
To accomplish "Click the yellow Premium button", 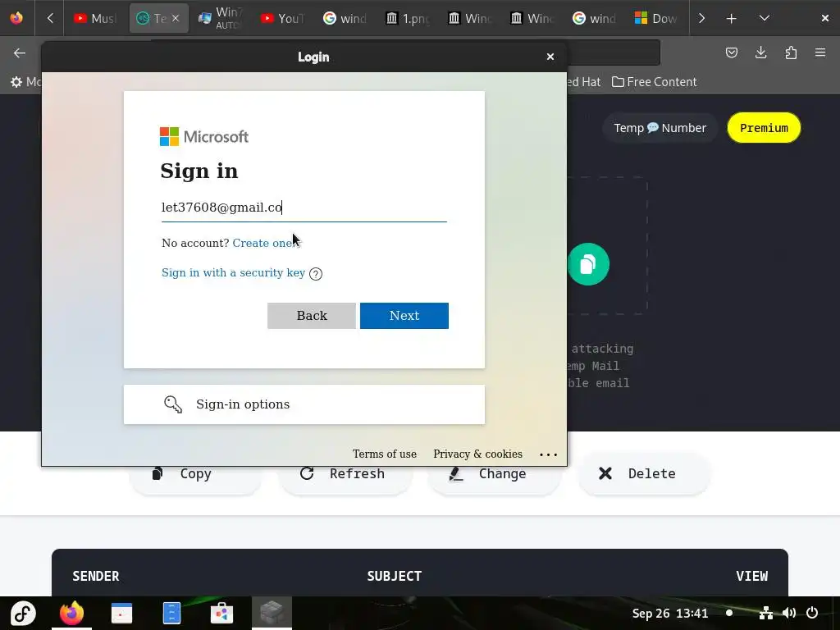I will (764, 128).
